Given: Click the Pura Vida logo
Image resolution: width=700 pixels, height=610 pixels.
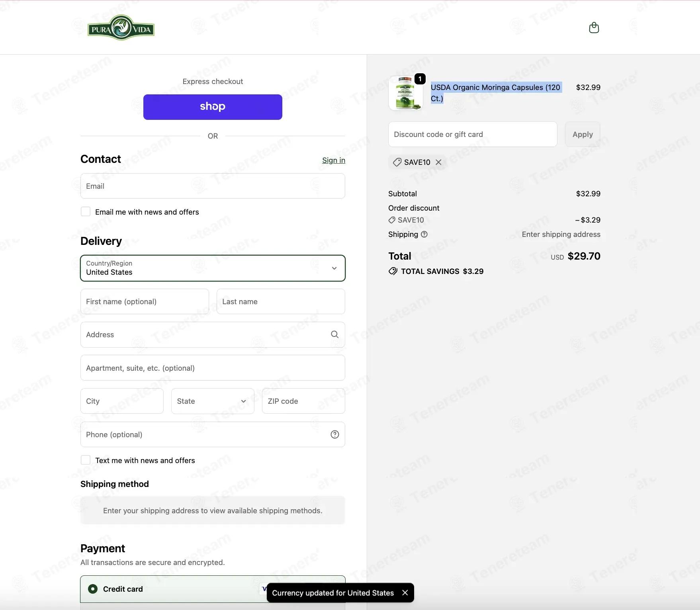Looking at the screenshot, I should click(121, 28).
